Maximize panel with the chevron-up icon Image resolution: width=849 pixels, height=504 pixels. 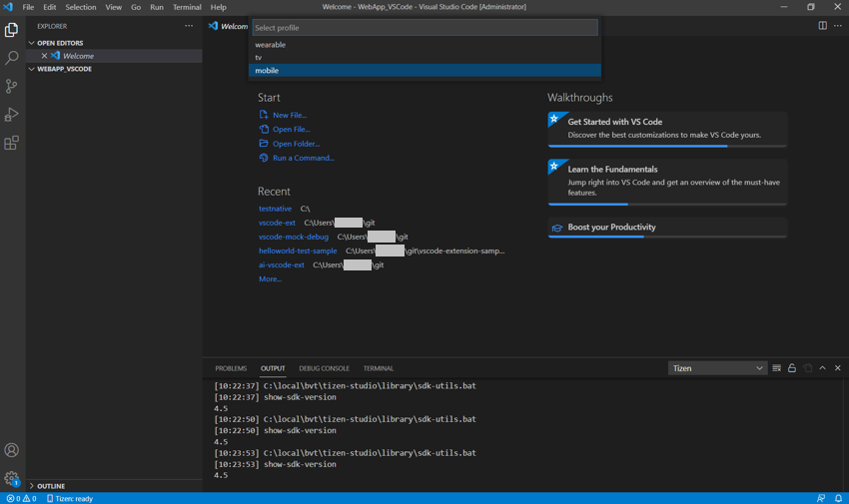coord(823,368)
